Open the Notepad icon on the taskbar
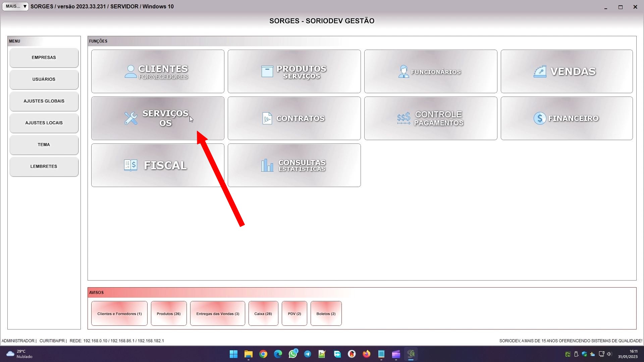644x362 pixels. coord(381,354)
